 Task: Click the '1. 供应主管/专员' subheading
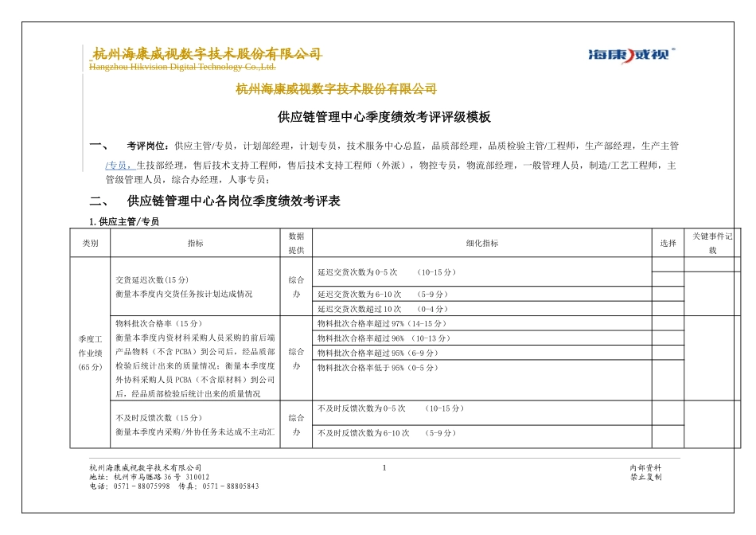[x=124, y=222]
